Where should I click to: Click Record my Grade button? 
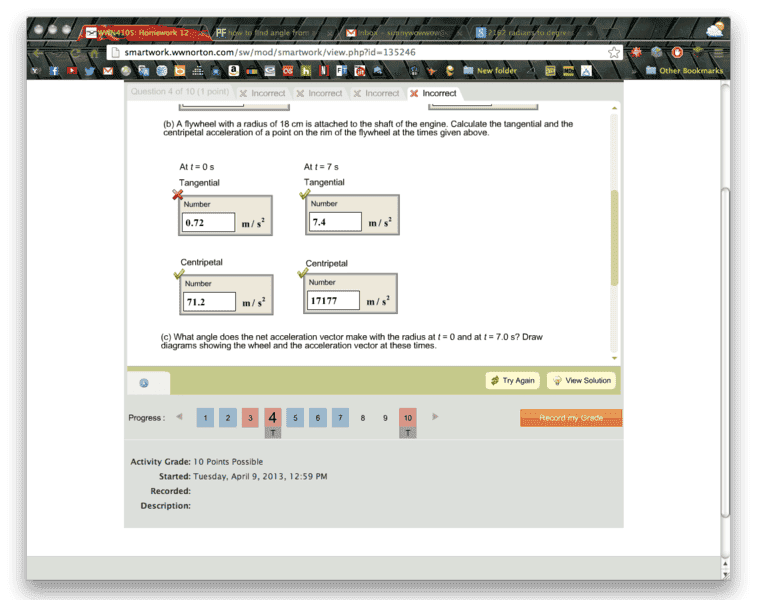(571, 418)
